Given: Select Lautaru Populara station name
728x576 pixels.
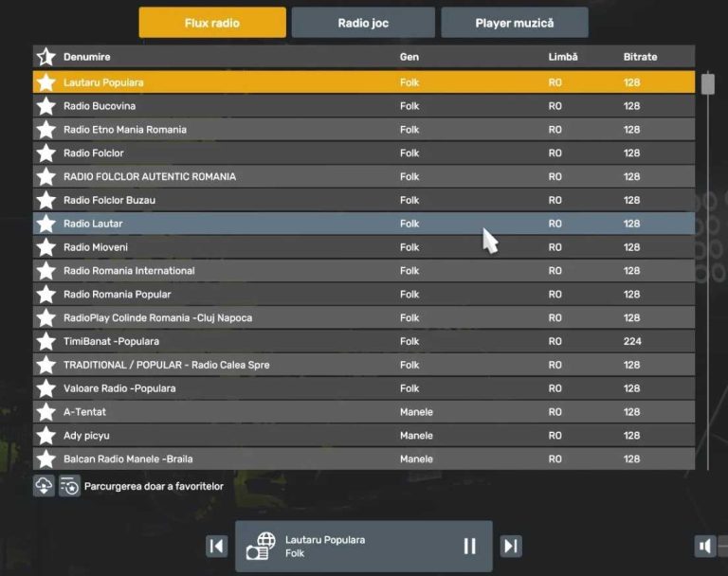Looking at the screenshot, I should pos(103,82).
